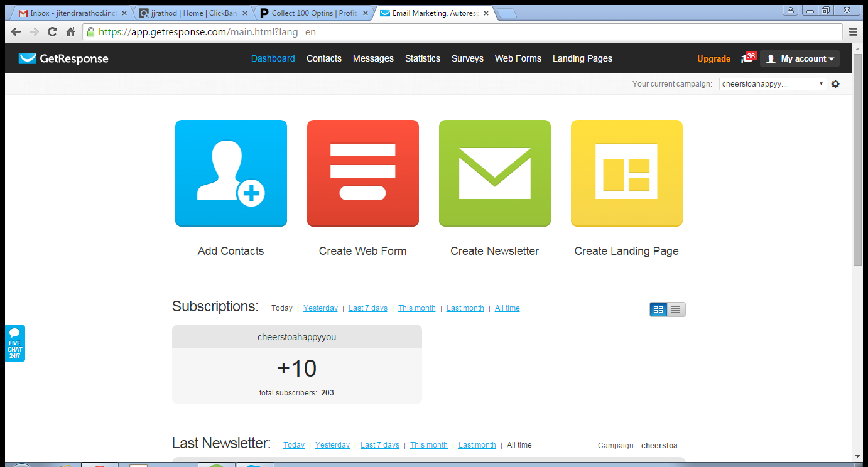Open Messages menu
Viewport: 868px width, 467px height.
(x=373, y=58)
